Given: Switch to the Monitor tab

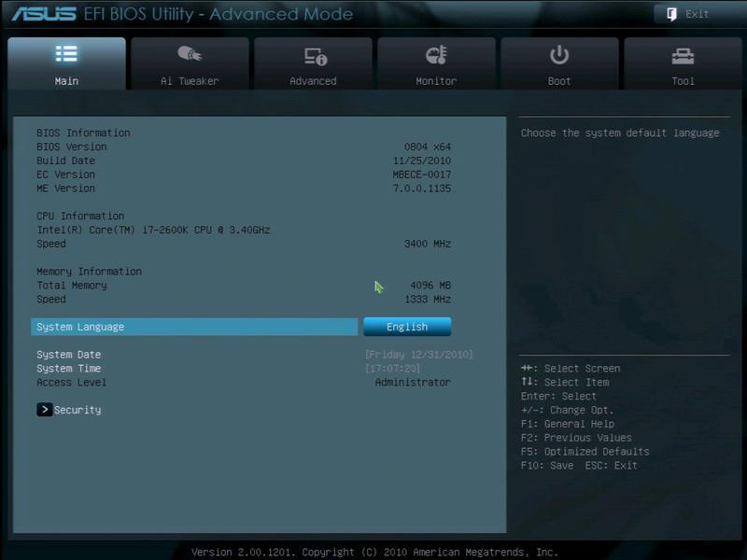Looking at the screenshot, I should click(x=435, y=65).
